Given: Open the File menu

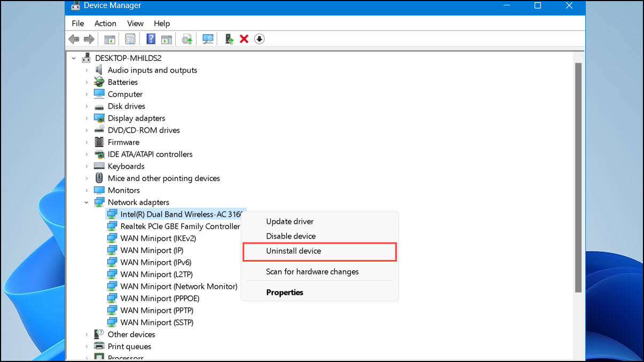Looking at the screenshot, I should pos(78,23).
